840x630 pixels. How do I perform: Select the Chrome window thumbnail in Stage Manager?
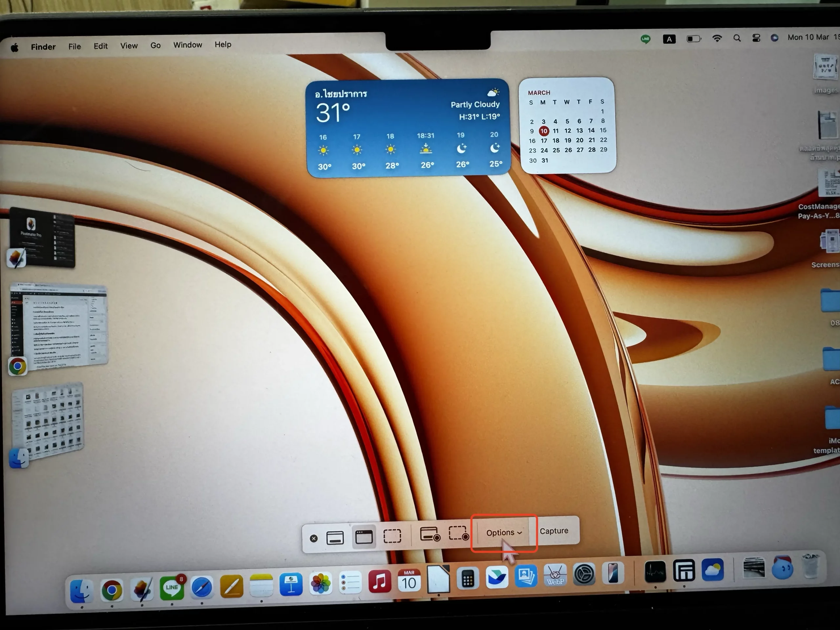[59, 326]
